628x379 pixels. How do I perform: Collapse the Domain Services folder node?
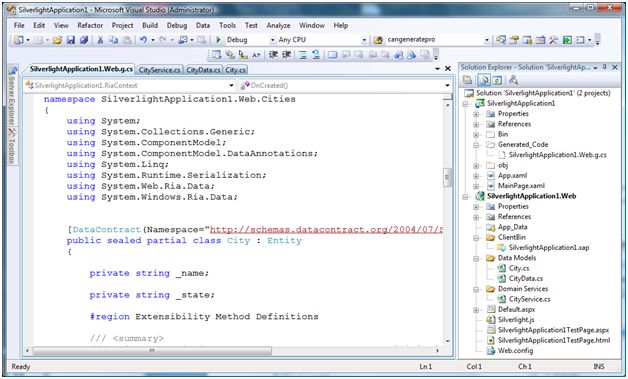(x=476, y=289)
